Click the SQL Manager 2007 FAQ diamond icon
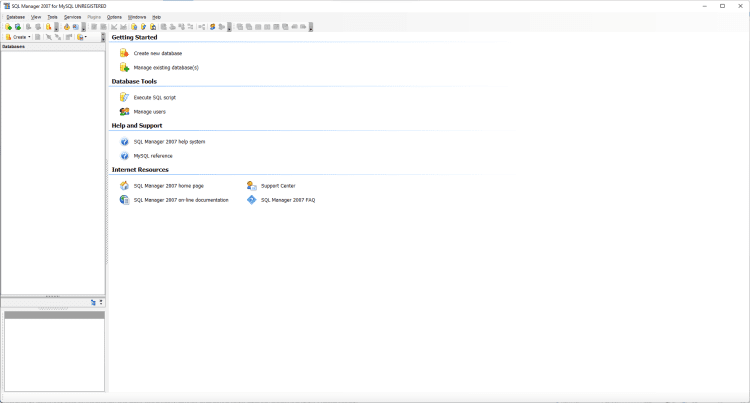This screenshot has height=403, width=750. pyautogui.click(x=252, y=200)
